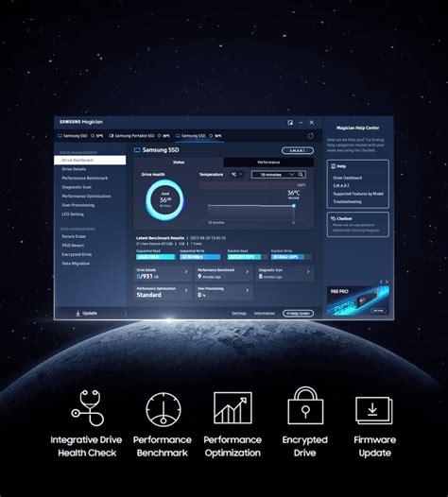The width and height of the screenshot is (448, 497).
Task: Click the Update button at bottom left
Action: [x=86, y=313]
